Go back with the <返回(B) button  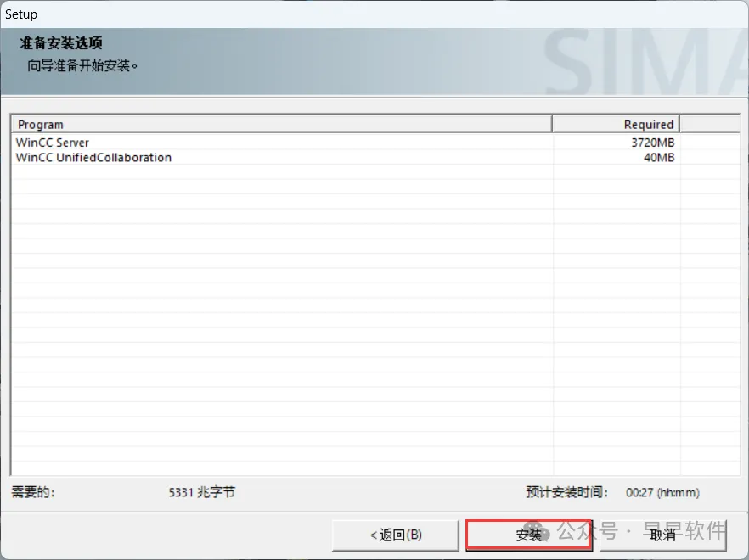click(396, 535)
